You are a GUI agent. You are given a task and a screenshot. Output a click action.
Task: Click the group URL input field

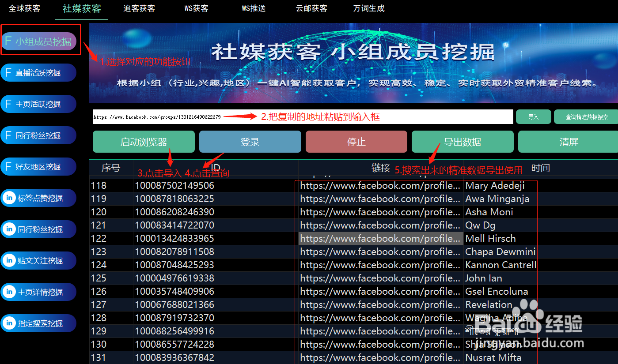(303, 117)
